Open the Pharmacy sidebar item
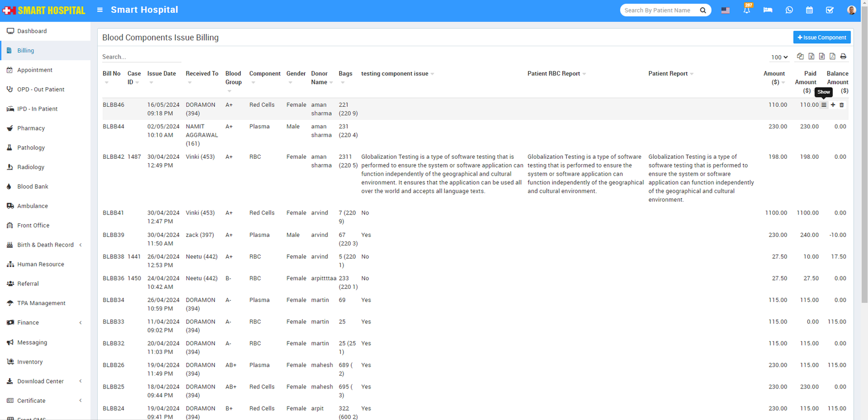This screenshot has height=420, width=868. [31, 128]
